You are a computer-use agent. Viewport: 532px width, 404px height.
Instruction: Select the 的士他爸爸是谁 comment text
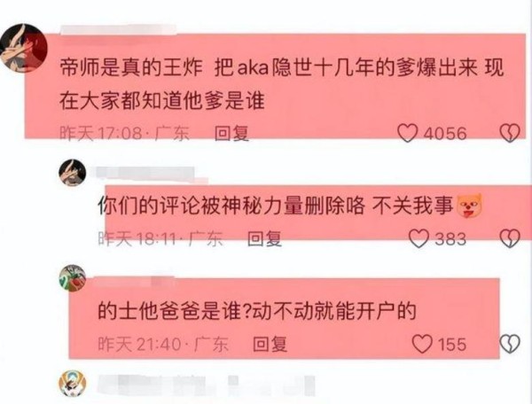click(257, 311)
